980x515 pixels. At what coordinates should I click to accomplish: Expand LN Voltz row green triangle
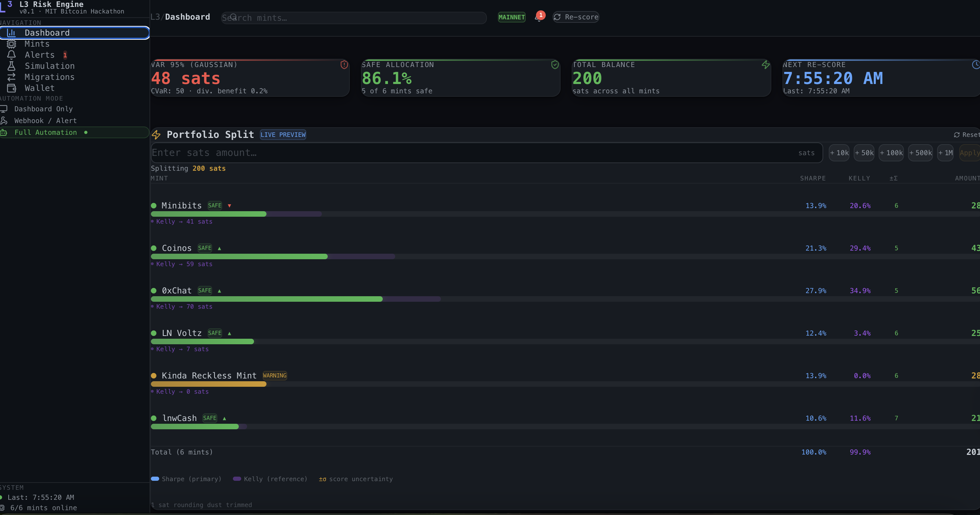click(229, 333)
